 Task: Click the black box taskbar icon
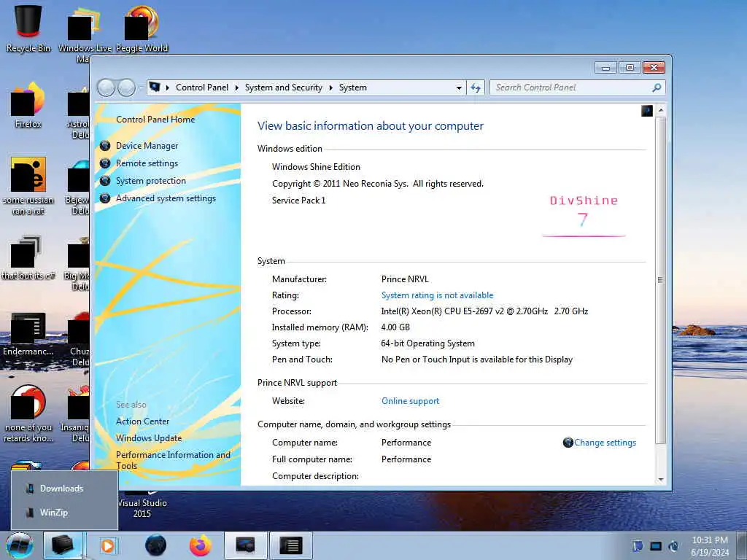63,545
